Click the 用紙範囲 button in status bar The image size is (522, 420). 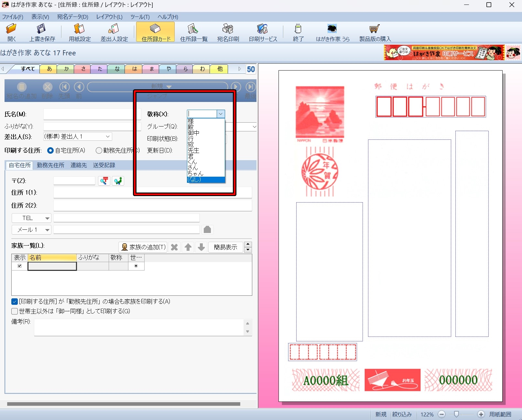500,414
